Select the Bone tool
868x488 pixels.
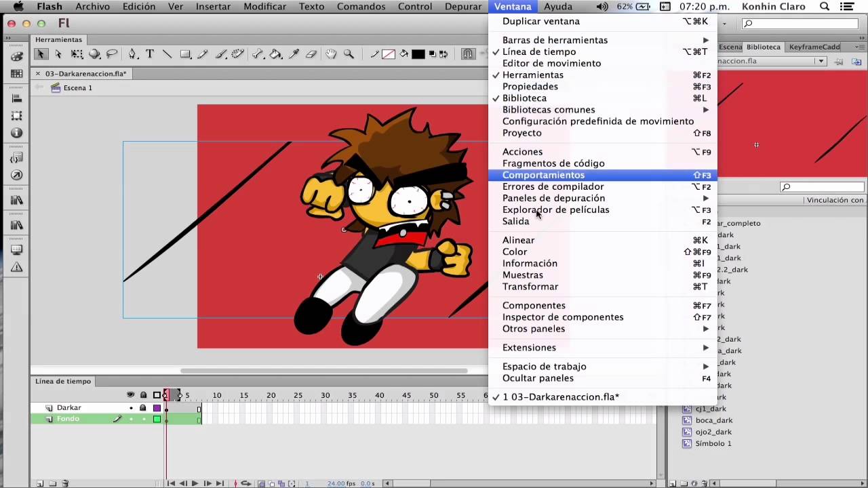[258, 54]
